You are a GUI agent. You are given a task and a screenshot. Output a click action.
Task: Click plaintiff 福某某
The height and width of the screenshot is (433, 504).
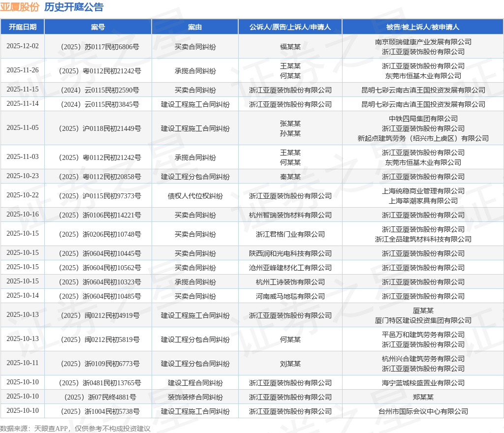point(290,47)
